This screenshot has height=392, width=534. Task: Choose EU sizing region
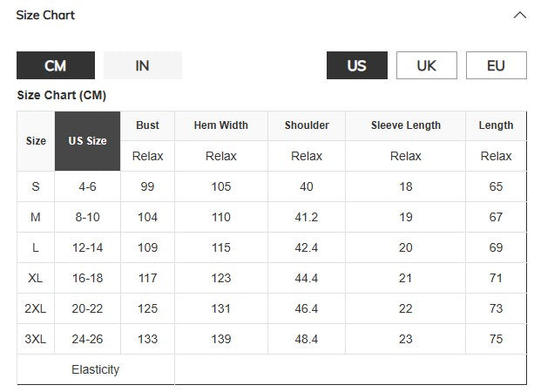(497, 65)
